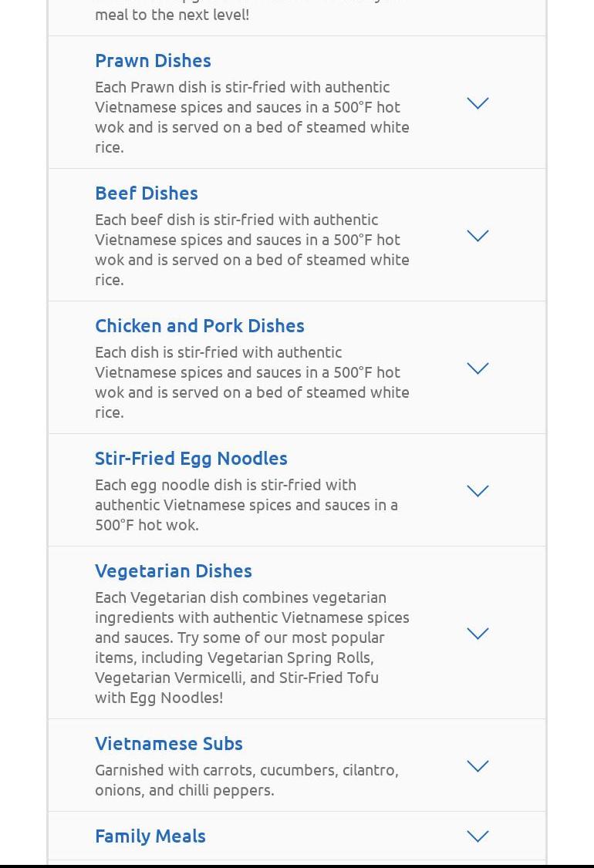Open the Prawn Dishes heading
This screenshot has height=868, width=594.
pyautogui.click(x=153, y=60)
